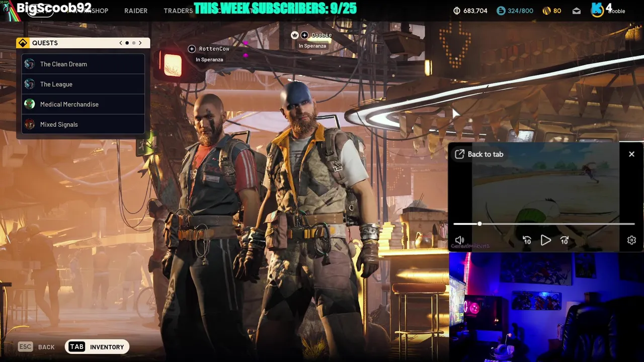Click Back to tab in mini player
644x362 pixels.
pos(479,154)
